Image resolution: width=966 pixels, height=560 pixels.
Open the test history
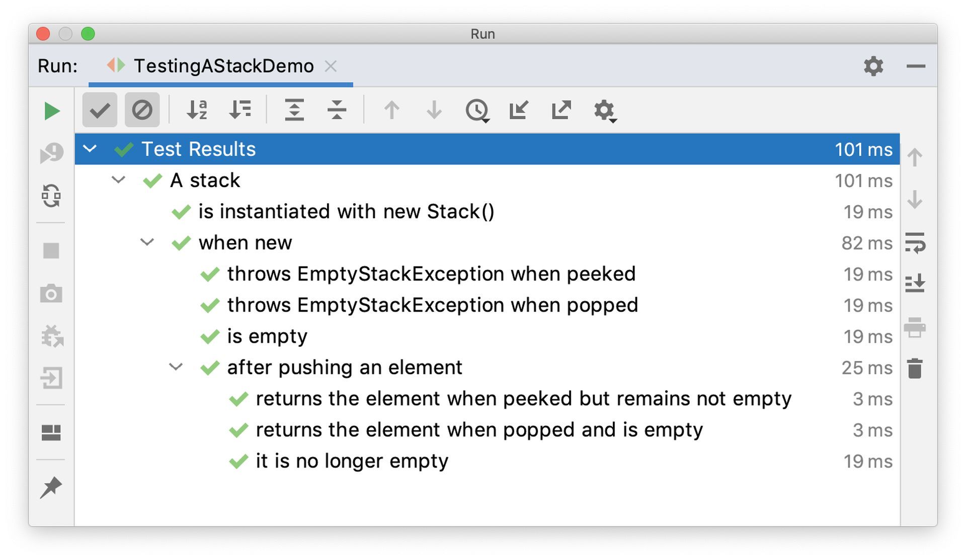pyautogui.click(x=476, y=110)
